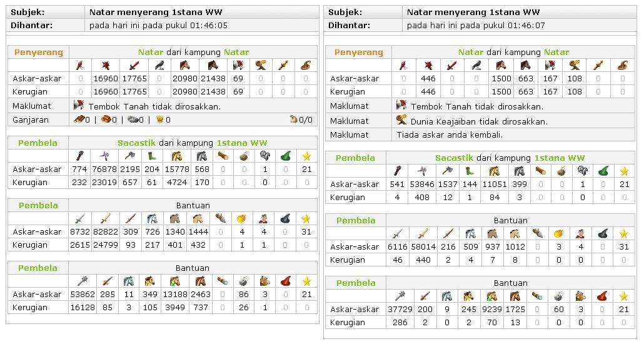Click the black crow unit icon in left Penyerang table

coord(159,65)
